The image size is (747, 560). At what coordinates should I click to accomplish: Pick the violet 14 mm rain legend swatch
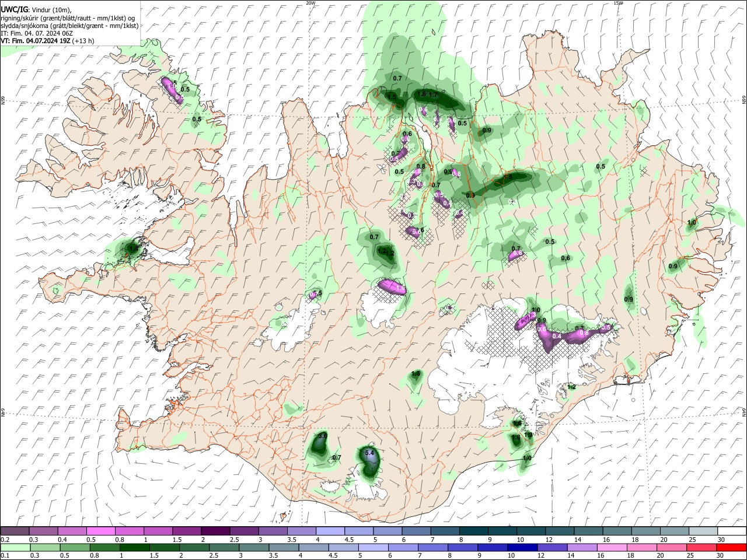581,547
